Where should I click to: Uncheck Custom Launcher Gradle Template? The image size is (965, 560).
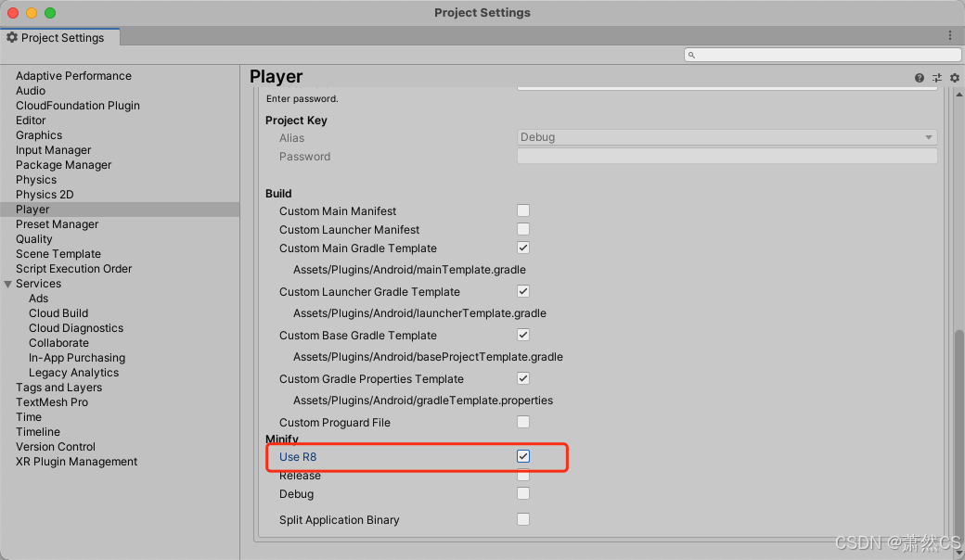click(523, 291)
